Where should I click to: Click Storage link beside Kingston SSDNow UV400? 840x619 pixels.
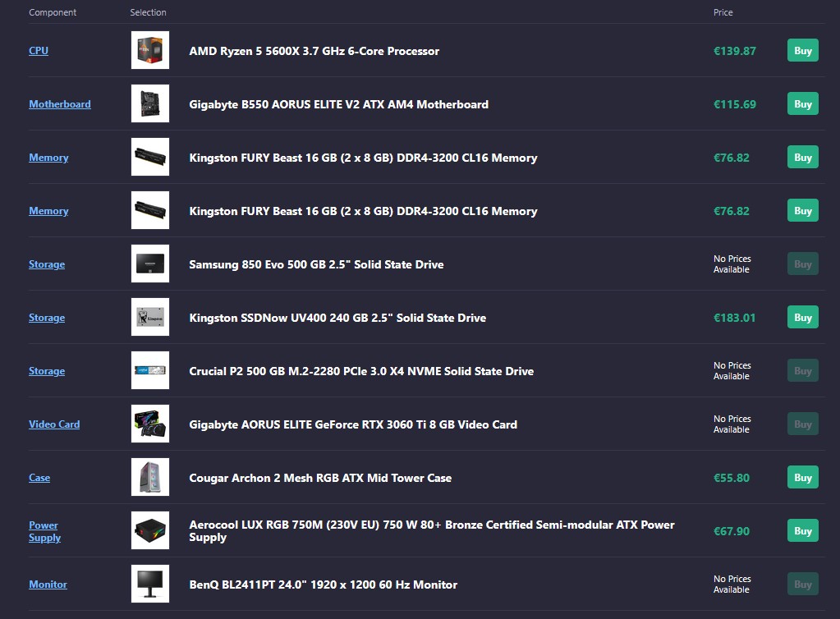point(47,318)
